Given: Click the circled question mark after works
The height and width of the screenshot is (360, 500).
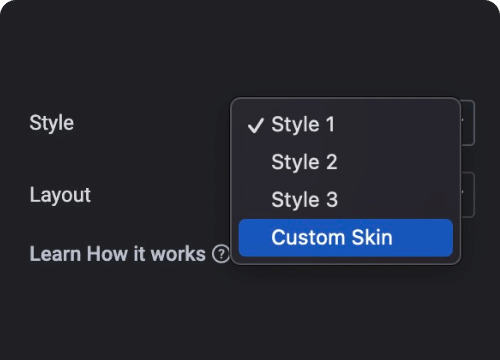Looking at the screenshot, I should pos(221,254).
